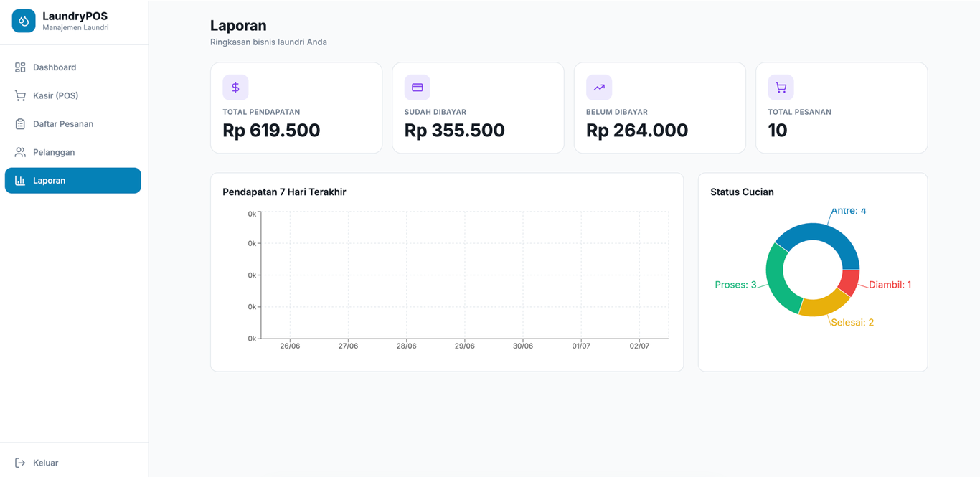The width and height of the screenshot is (980, 477).
Task: Click the 29/06 date on chart axis
Action: click(464, 346)
